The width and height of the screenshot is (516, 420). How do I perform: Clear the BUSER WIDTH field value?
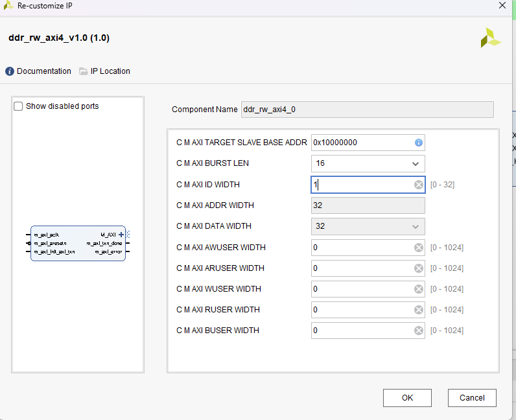[419, 331]
